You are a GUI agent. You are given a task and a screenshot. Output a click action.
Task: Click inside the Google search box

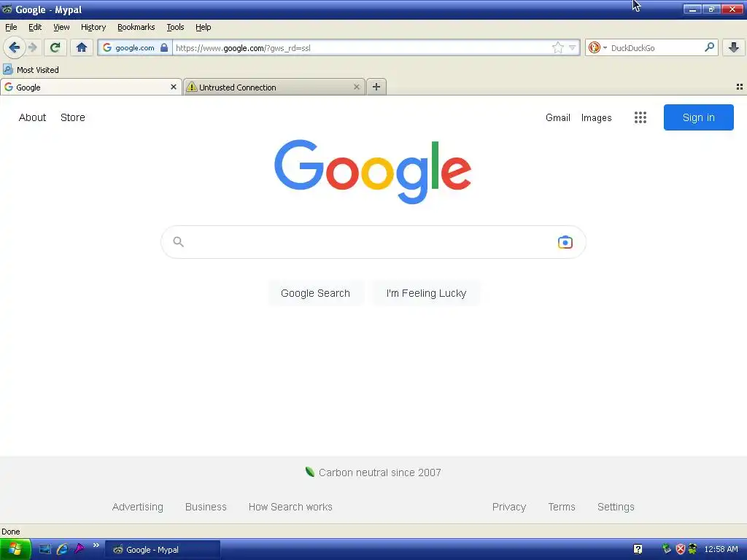click(373, 242)
